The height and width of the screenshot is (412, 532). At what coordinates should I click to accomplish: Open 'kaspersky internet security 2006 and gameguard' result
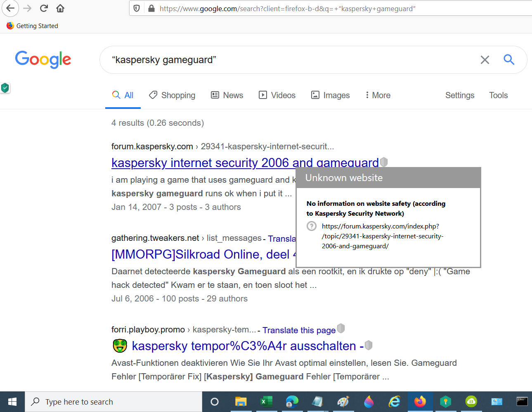point(245,163)
